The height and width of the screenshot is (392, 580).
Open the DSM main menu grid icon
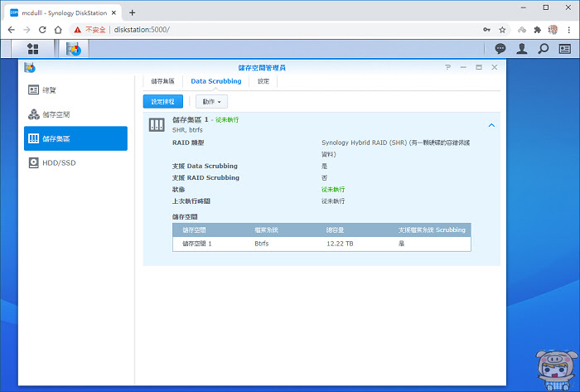[x=33, y=48]
